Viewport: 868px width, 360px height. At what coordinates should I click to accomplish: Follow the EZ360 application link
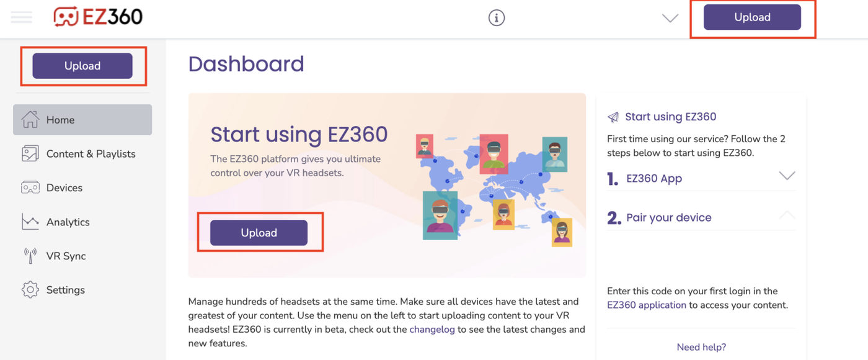point(647,305)
